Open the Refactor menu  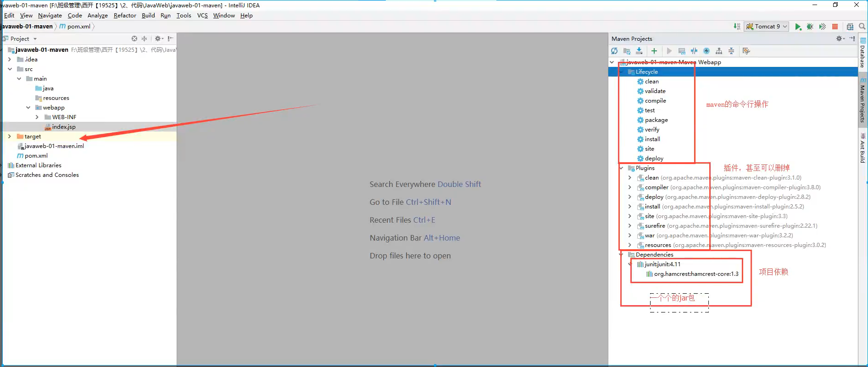pyautogui.click(x=125, y=16)
